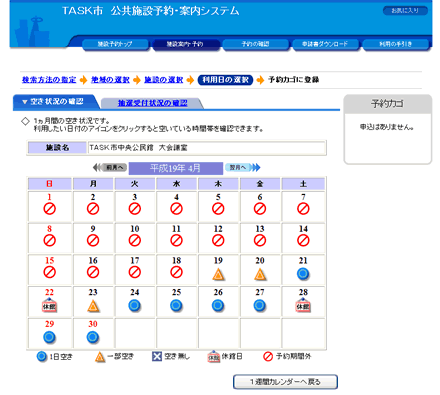This screenshot has height=395, width=440.
Task: Go to next month with 翌月へ
Action: pos(243,167)
